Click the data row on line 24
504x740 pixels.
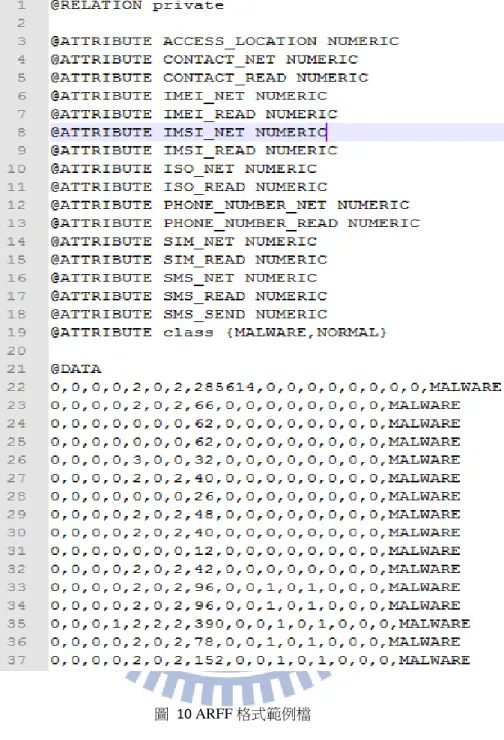[x=255, y=424]
